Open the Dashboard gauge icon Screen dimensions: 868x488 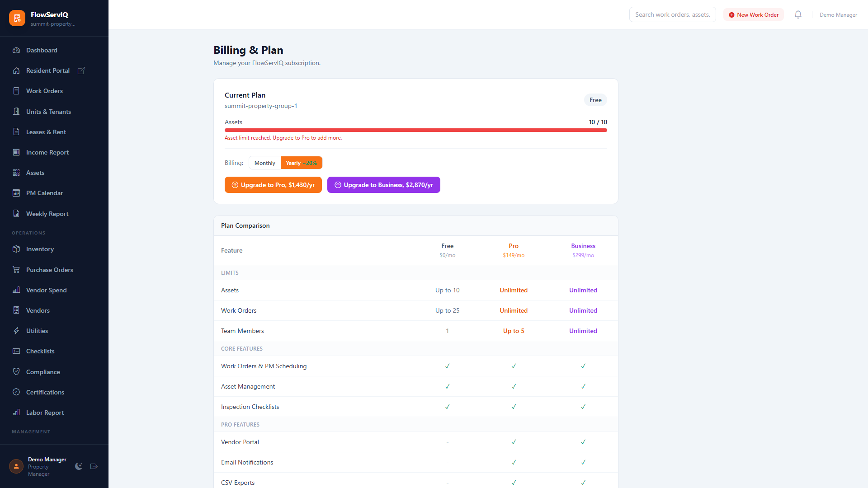click(16, 50)
